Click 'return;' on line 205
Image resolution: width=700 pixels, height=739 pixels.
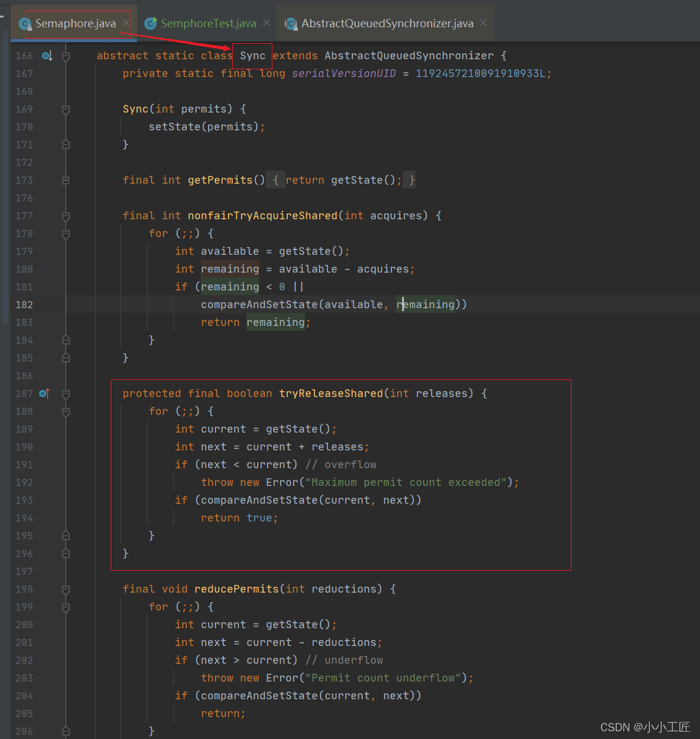[223, 714]
